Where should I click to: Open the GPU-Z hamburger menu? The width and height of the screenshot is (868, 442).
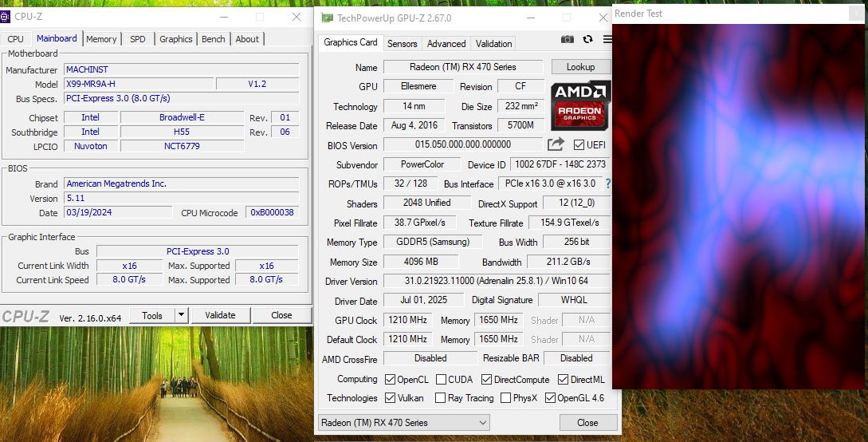point(608,39)
